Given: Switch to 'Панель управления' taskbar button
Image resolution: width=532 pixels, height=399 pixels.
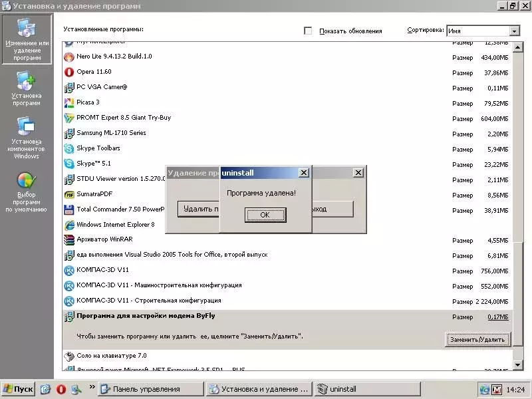Looking at the screenshot, I should 151,389.
